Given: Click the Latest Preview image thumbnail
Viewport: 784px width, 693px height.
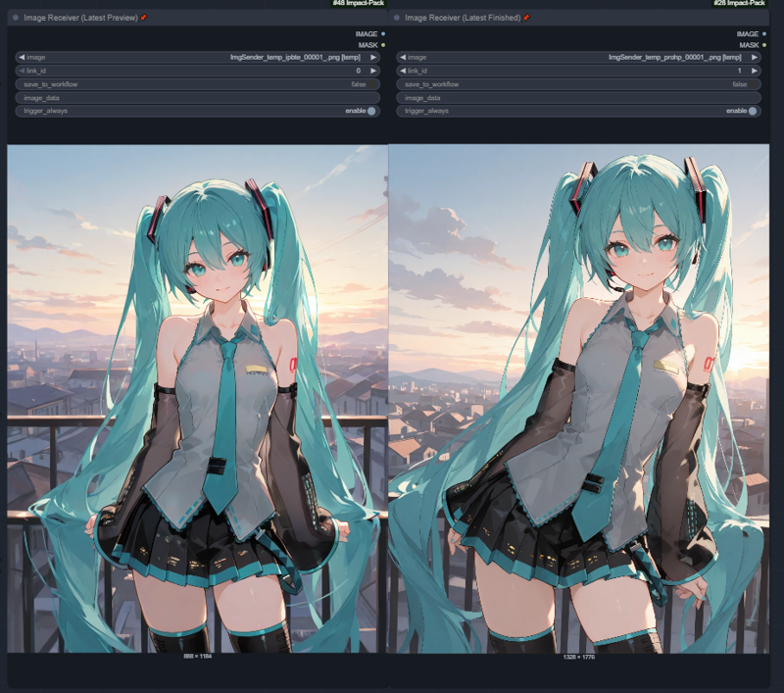Looking at the screenshot, I should 198,399.
